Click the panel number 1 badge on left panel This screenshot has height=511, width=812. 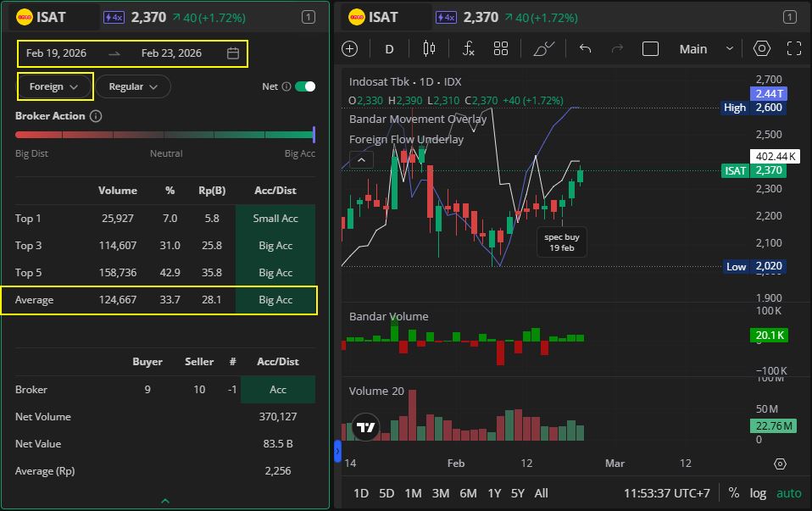click(x=309, y=18)
